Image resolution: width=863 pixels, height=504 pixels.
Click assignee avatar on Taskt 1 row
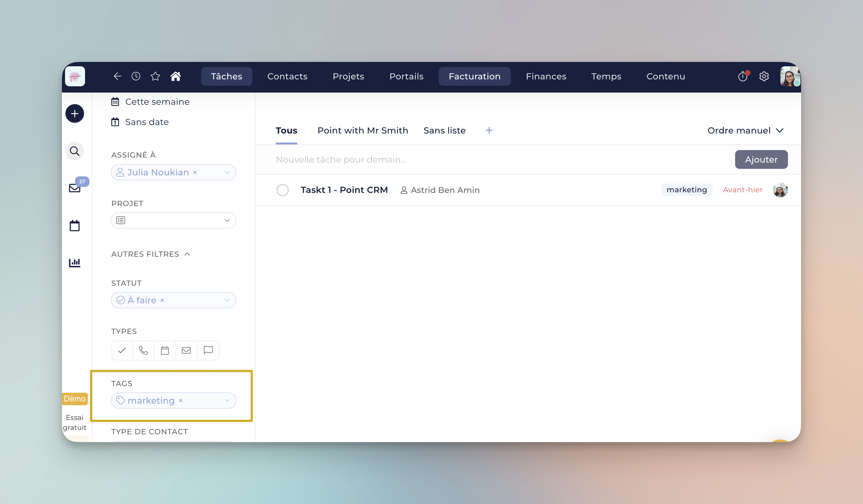click(780, 190)
